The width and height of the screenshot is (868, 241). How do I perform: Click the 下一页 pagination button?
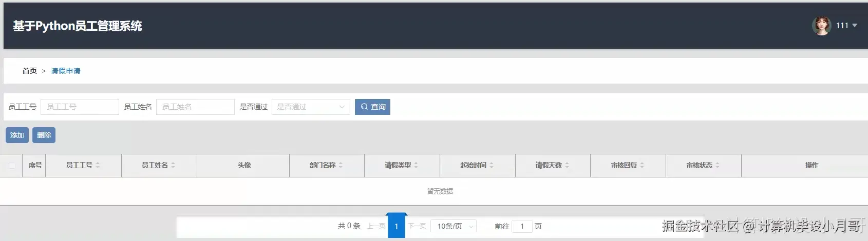point(417,226)
